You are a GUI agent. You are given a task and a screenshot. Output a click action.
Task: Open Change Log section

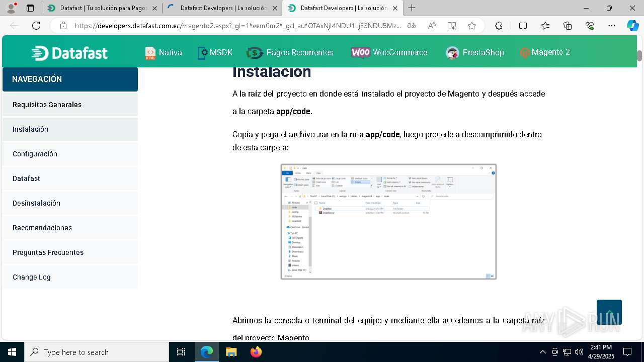tap(70, 277)
